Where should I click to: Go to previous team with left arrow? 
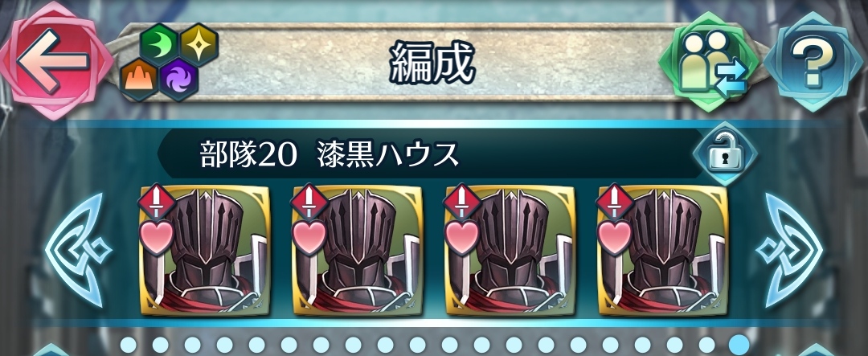click(76, 251)
